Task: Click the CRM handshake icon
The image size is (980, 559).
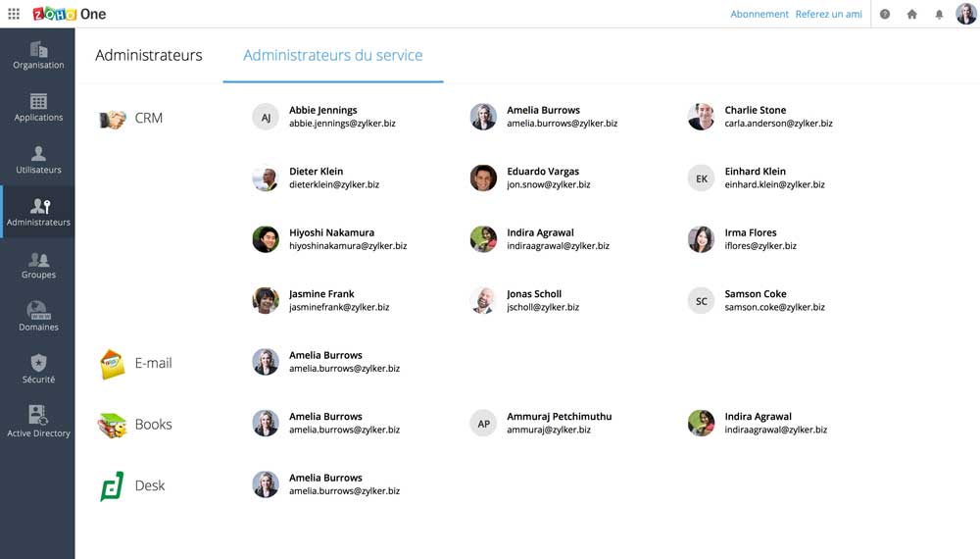Action: click(x=113, y=119)
